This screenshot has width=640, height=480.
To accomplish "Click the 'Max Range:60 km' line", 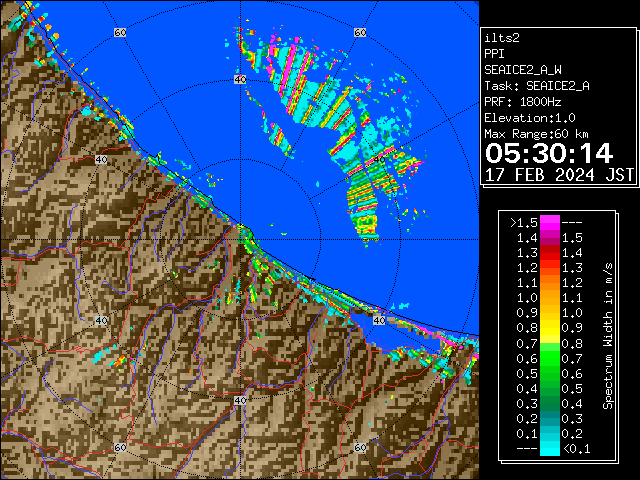I will coord(536,134).
